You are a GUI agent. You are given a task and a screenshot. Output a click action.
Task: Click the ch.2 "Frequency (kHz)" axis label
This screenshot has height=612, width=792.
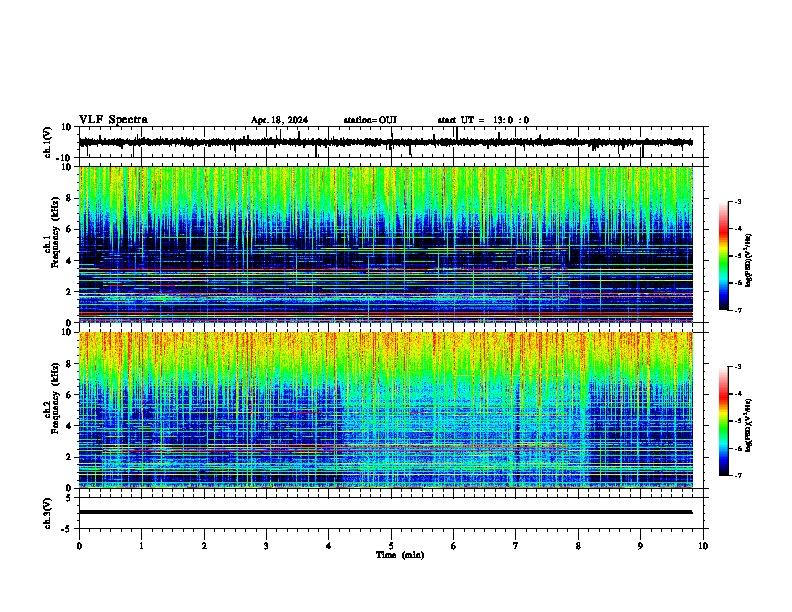(x=55, y=398)
